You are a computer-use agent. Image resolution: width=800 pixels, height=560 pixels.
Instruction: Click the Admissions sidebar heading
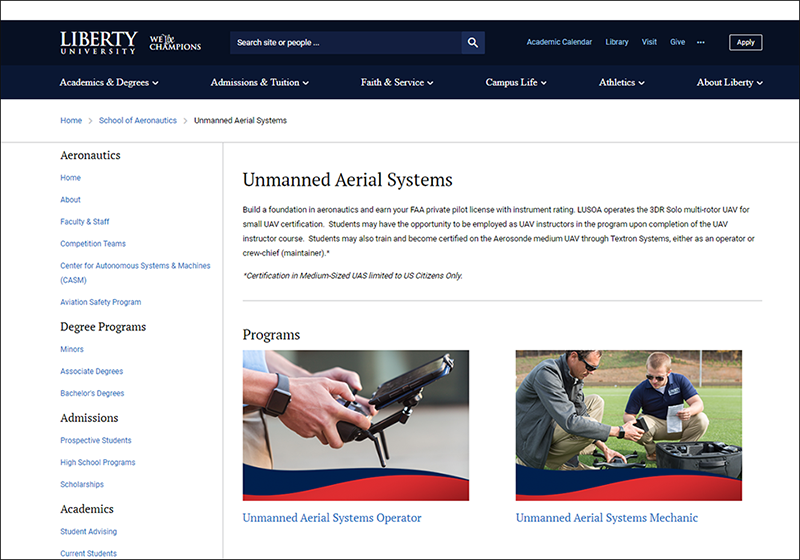(x=89, y=418)
